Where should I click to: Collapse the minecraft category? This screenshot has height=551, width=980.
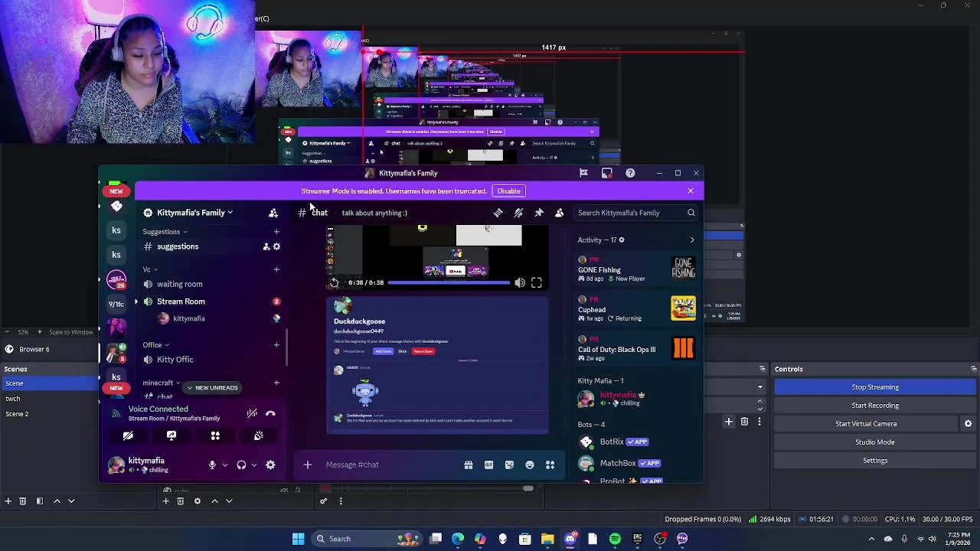tap(161, 383)
